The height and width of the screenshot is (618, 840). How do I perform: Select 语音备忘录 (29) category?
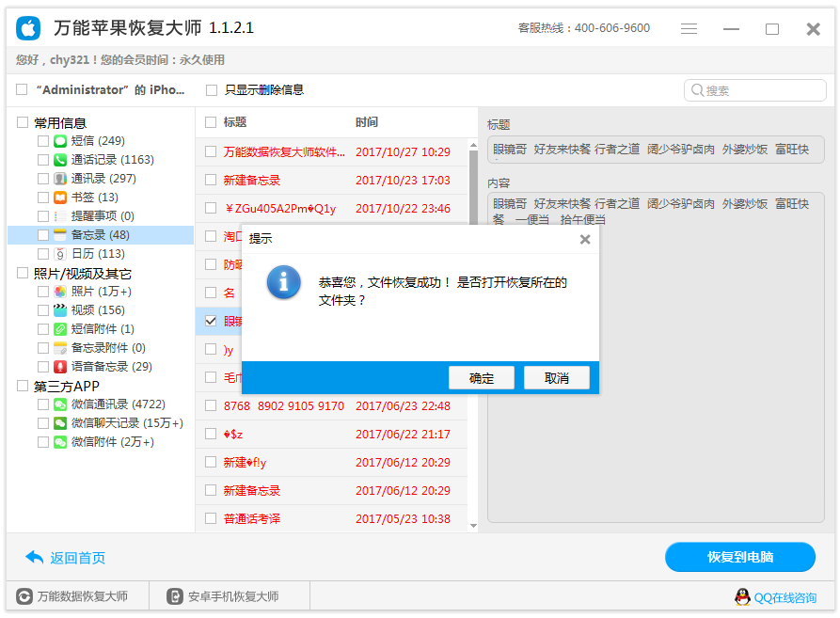pos(112,366)
